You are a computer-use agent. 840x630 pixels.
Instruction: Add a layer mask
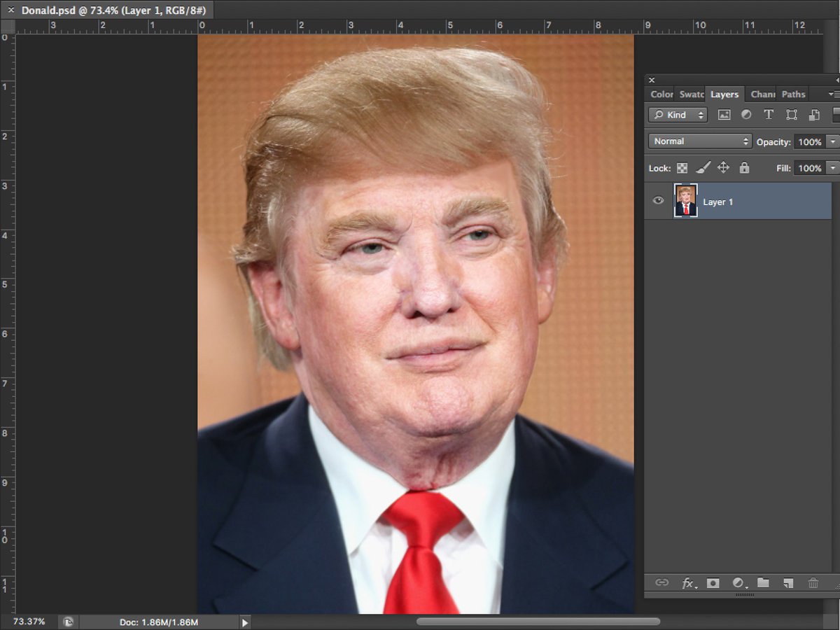coord(713,582)
